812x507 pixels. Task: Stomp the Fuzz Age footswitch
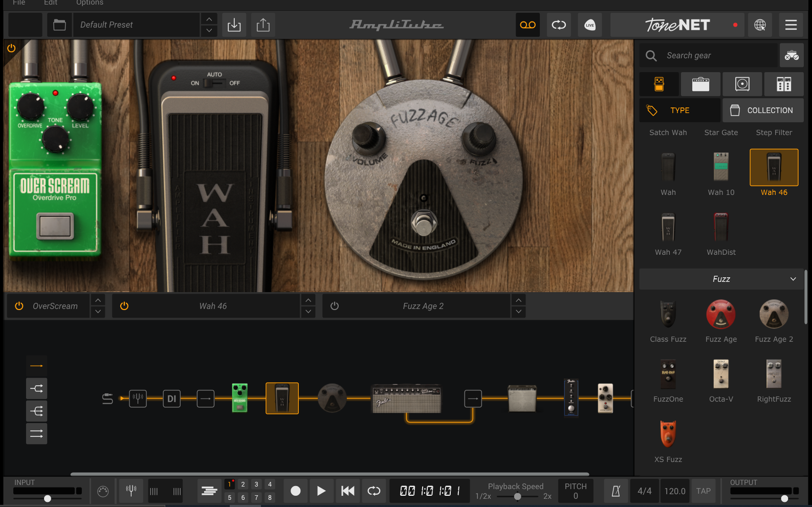[x=424, y=223]
